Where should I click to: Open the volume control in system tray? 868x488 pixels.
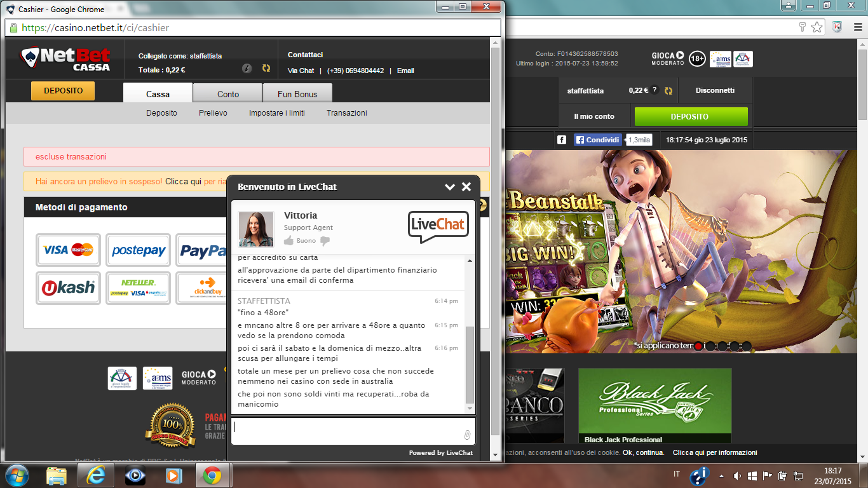(737, 475)
